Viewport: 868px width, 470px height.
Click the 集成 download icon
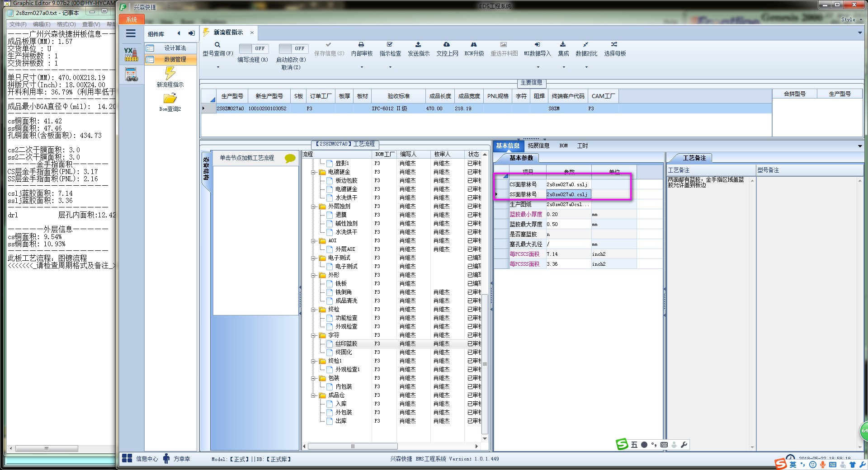tap(563, 44)
